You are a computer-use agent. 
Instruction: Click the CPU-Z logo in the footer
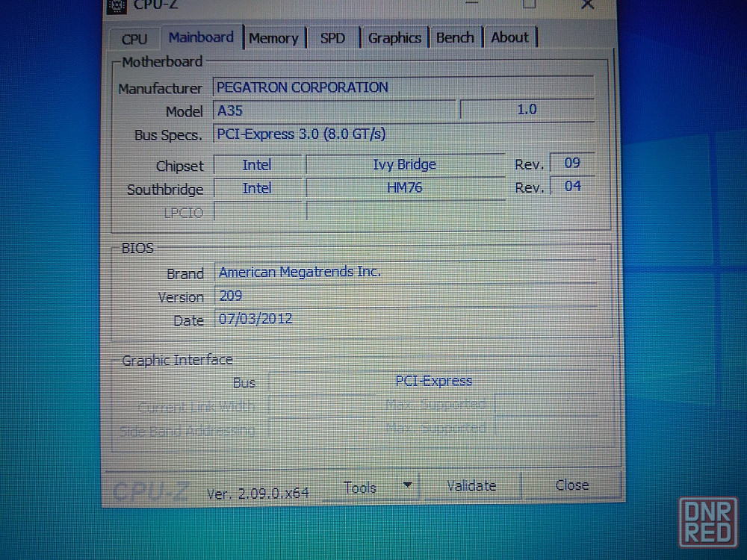click(x=151, y=491)
